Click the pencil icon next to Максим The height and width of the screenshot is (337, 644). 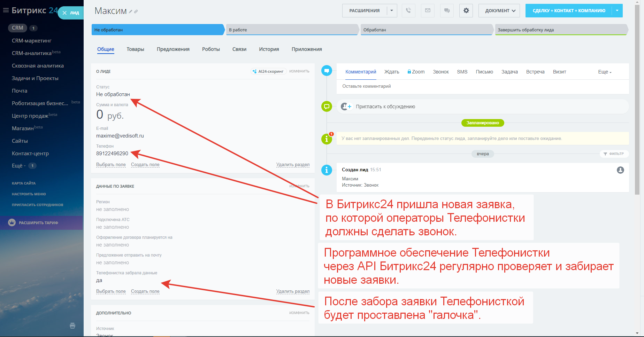[x=131, y=11]
